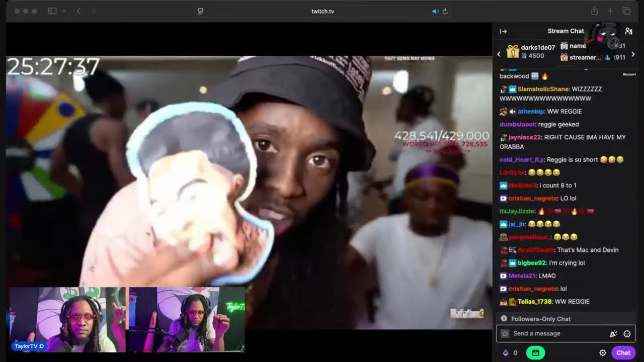Collapse the Stream Chat panel
Image resolution: width=644 pixels, height=362 pixels.
[503, 31]
